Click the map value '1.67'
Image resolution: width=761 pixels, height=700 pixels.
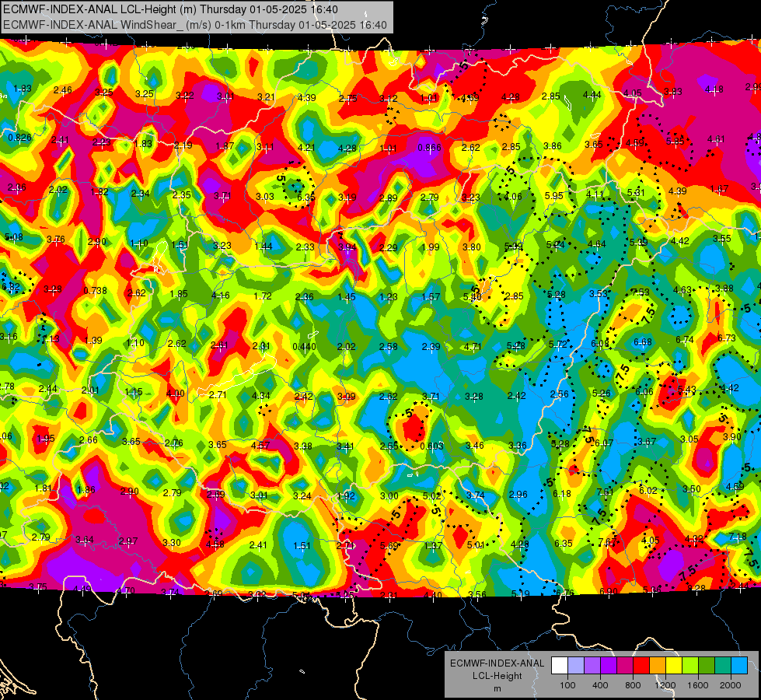point(719,188)
